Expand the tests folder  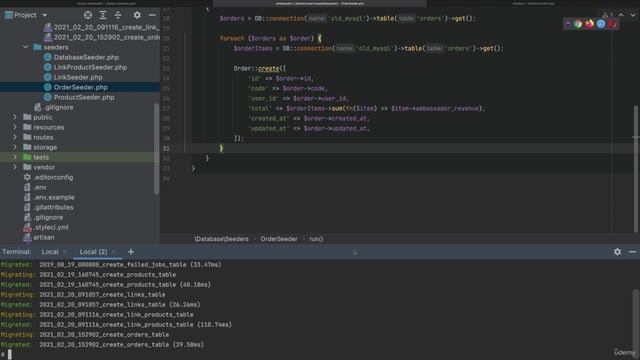point(15,157)
